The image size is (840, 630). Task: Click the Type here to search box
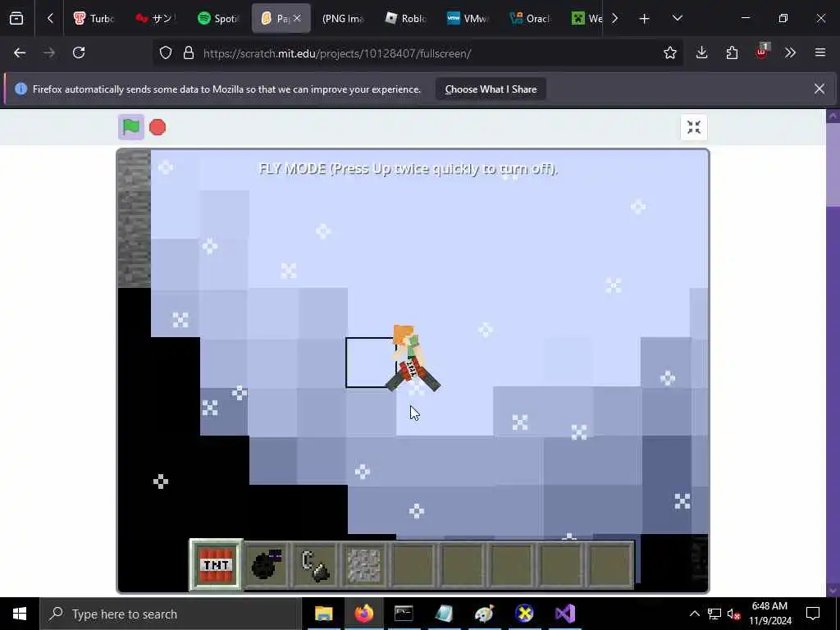pyautogui.click(x=171, y=614)
